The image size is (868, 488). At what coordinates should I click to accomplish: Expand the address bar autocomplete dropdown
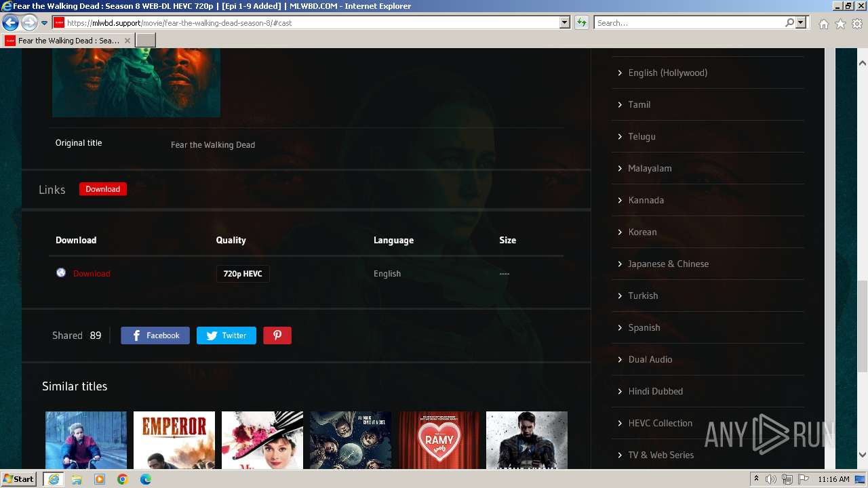point(564,22)
